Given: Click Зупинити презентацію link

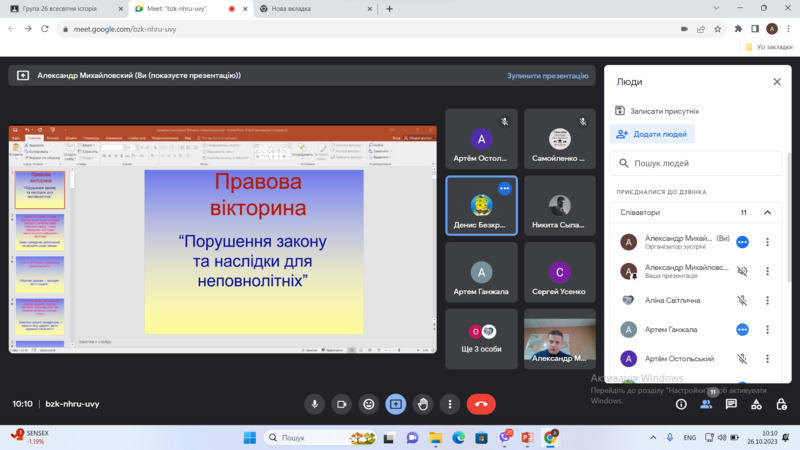Looking at the screenshot, I should pyautogui.click(x=547, y=75).
